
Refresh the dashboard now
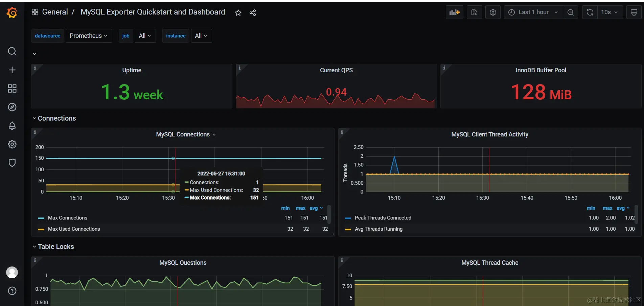click(590, 12)
